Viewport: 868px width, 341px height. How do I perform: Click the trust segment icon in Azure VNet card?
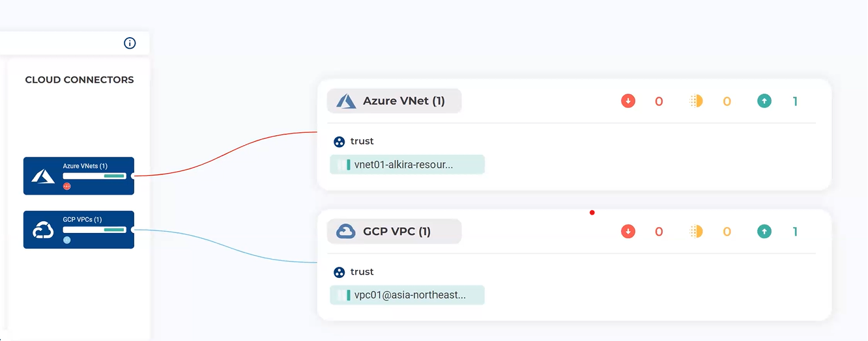(339, 141)
